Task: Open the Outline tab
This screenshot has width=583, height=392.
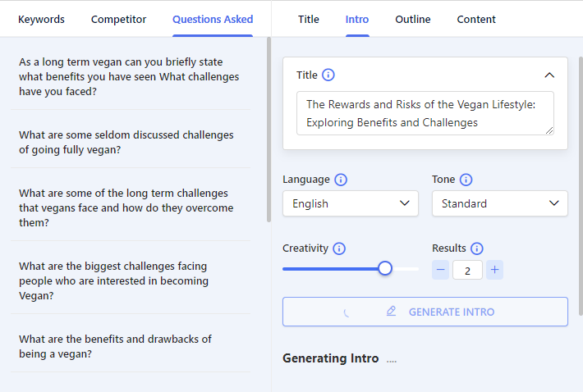Action: pyautogui.click(x=412, y=20)
